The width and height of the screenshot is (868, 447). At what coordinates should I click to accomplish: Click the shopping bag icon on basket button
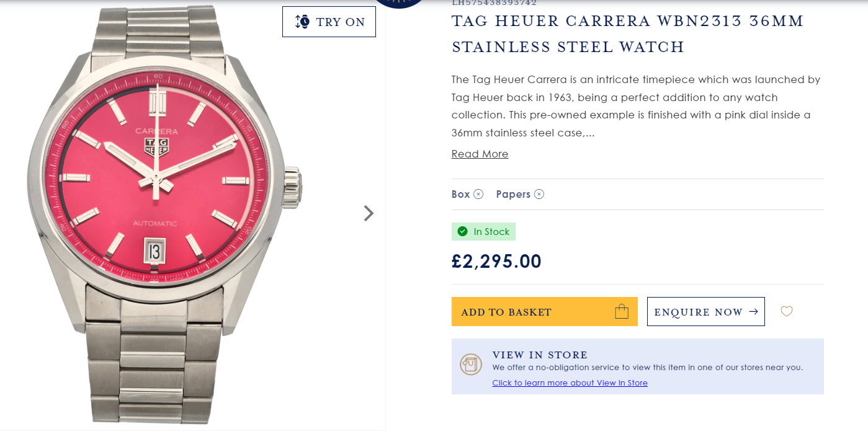tap(622, 311)
